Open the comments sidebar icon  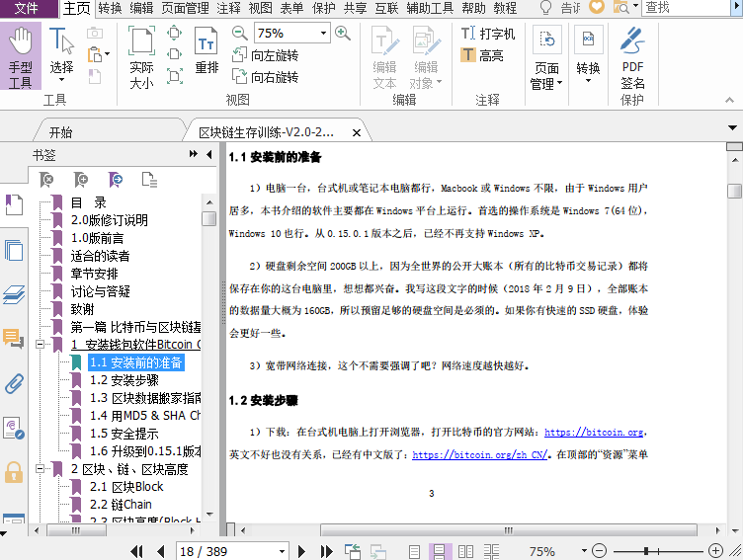[14, 339]
